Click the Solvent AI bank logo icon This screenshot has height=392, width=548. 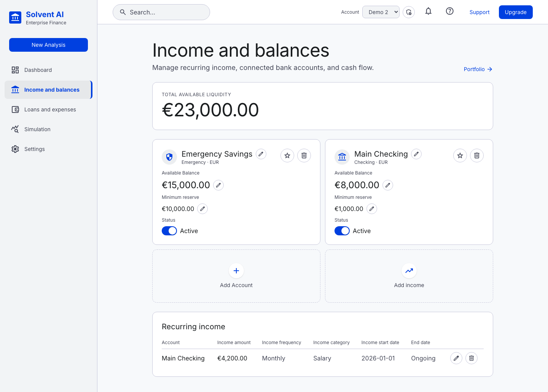pos(15,17)
